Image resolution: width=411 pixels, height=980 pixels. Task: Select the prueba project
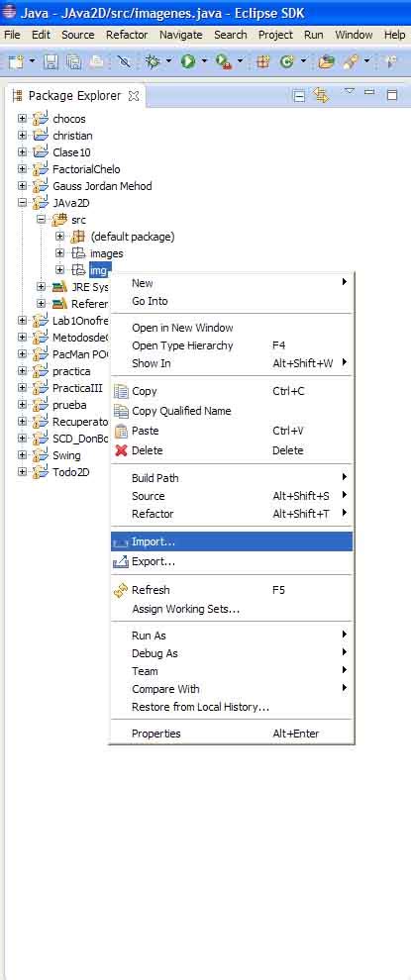[x=69, y=405]
